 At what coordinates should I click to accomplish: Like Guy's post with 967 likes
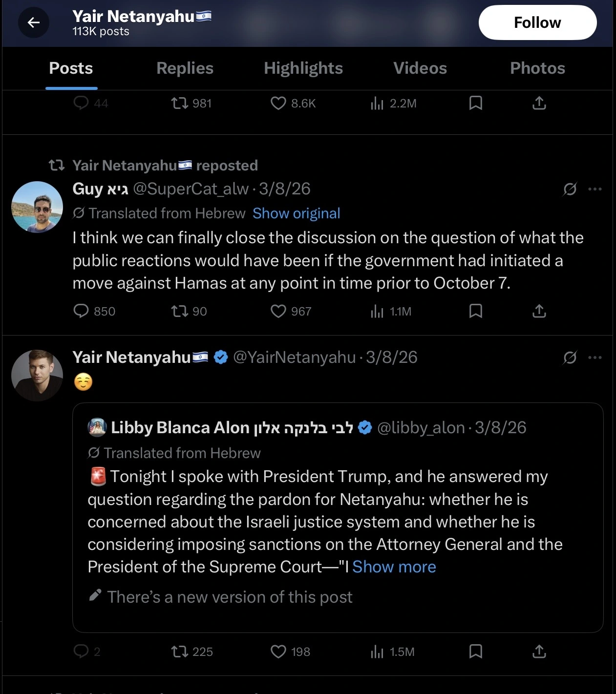(278, 311)
